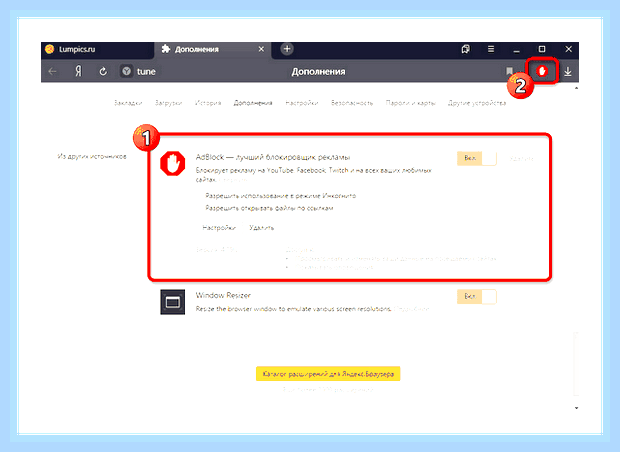Click the faded Удалить link beside AdBlock switch
Image resolution: width=620 pixels, height=452 pixels.
coord(522,159)
